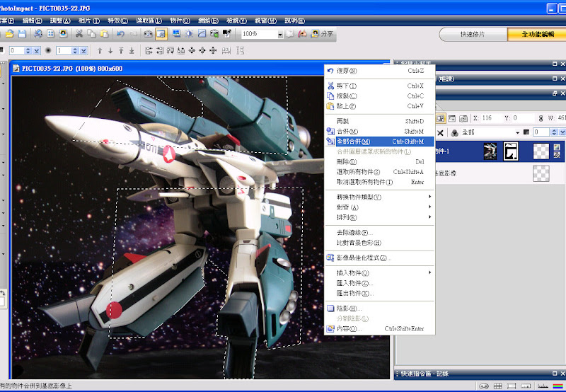Click the center both icon in attribute bar
The width and height of the screenshot is (566, 392).
tap(213, 50)
